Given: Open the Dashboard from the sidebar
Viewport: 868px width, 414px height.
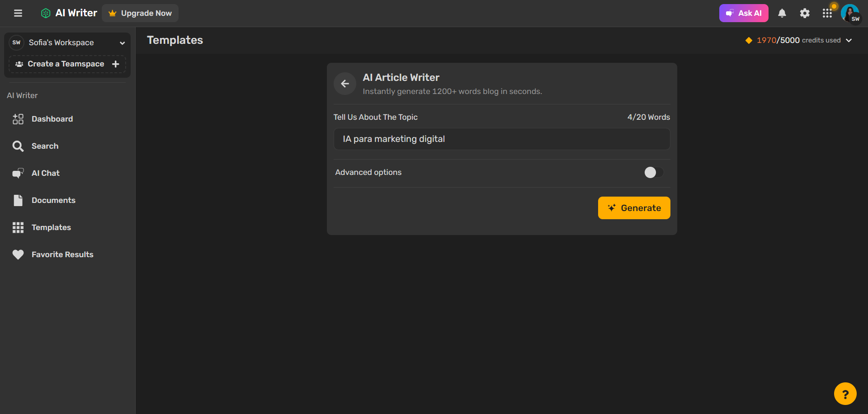Looking at the screenshot, I should [52, 119].
